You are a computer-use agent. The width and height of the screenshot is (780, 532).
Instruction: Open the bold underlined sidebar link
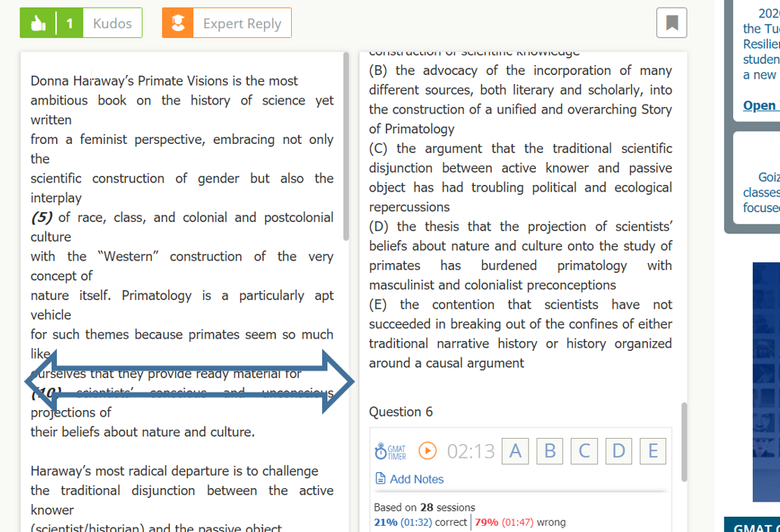point(761,105)
